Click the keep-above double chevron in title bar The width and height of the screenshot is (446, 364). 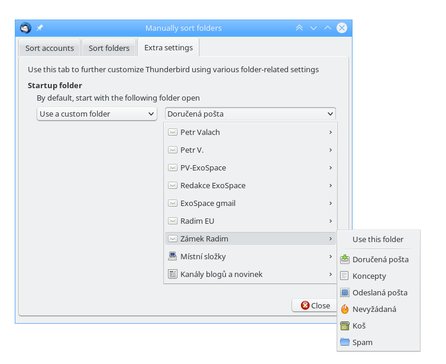(x=299, y=28)
